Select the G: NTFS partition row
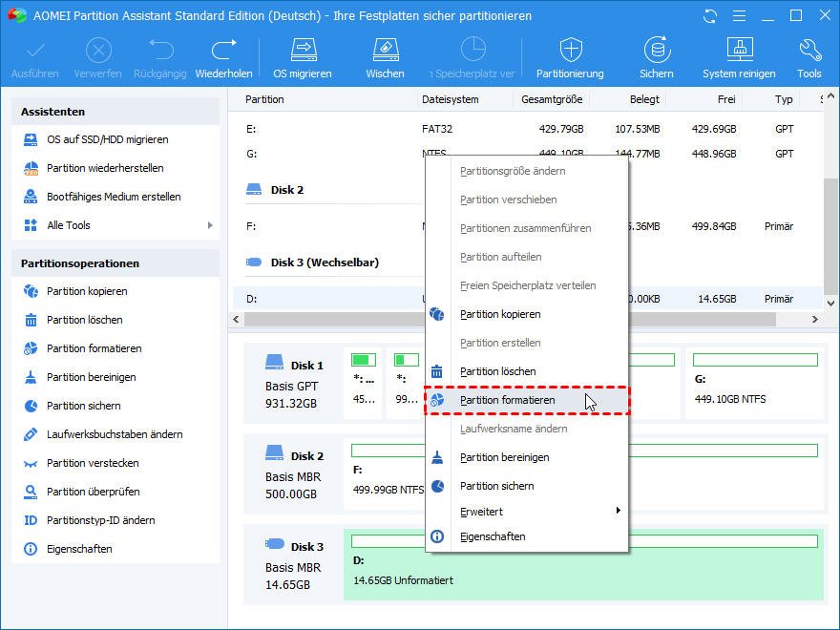840x630 pixels. tap(527, 154)
